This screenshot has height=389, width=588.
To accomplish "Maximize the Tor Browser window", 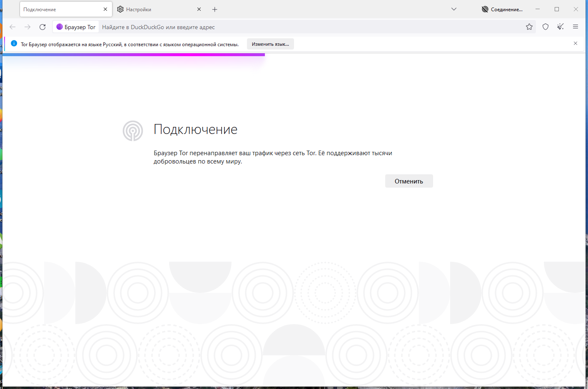I will click(557, 9).
